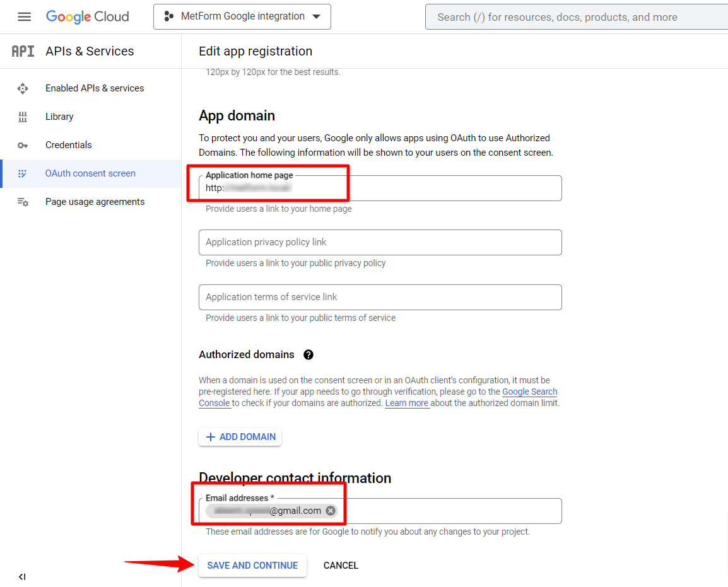Click the Enabled APIs & services icon
Viewport: 728px width, 587px height.
22,88
